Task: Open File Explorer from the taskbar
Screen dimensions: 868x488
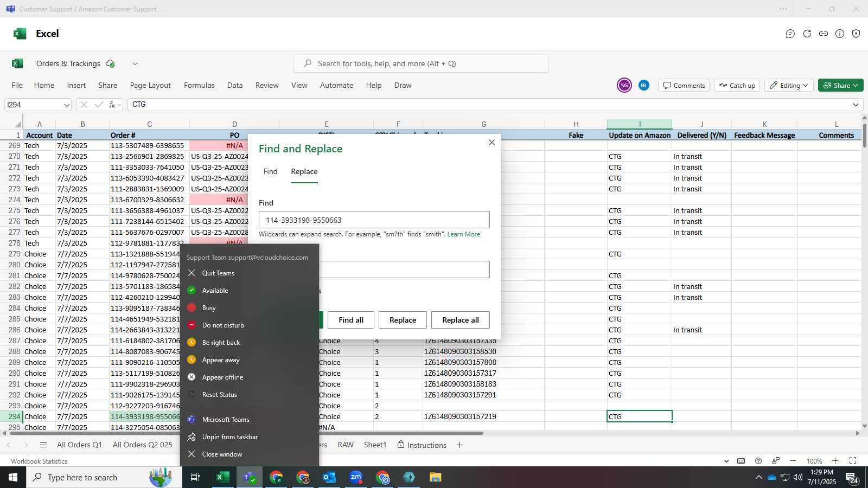Action: 436,477
